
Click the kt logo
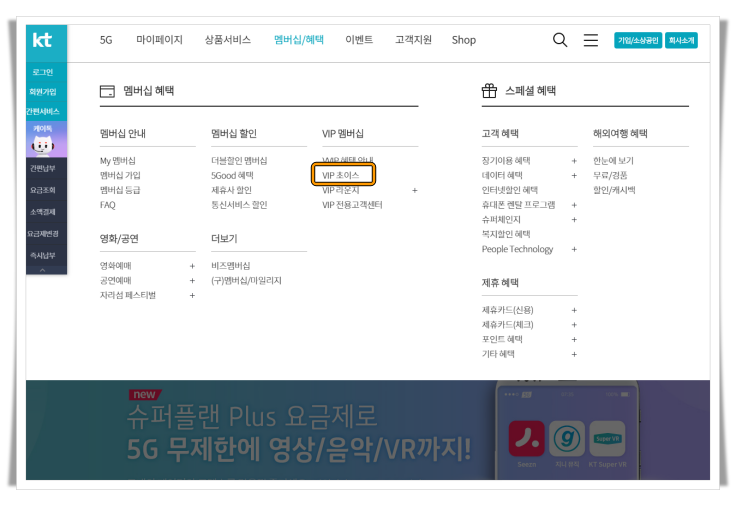(x=42, y=40)
